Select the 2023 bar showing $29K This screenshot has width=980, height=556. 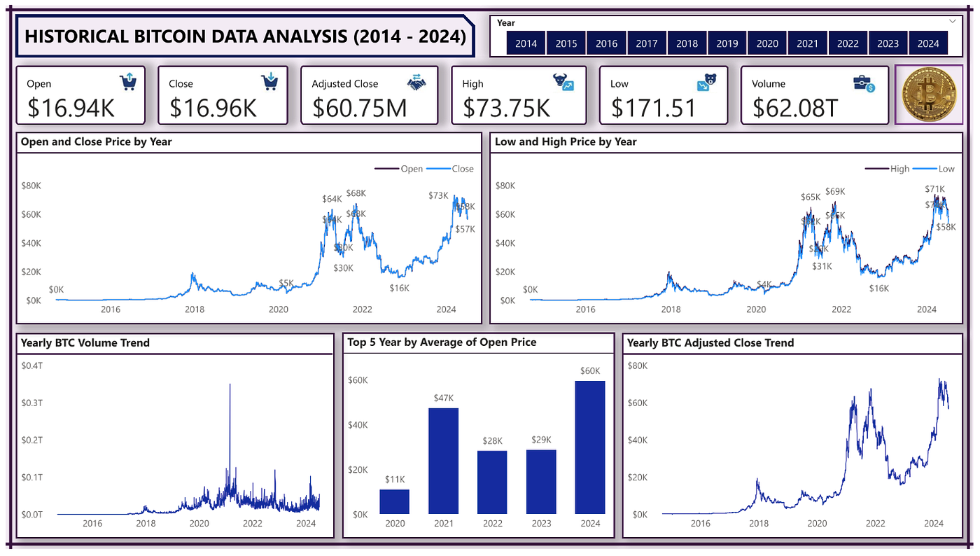coord(541,482)
